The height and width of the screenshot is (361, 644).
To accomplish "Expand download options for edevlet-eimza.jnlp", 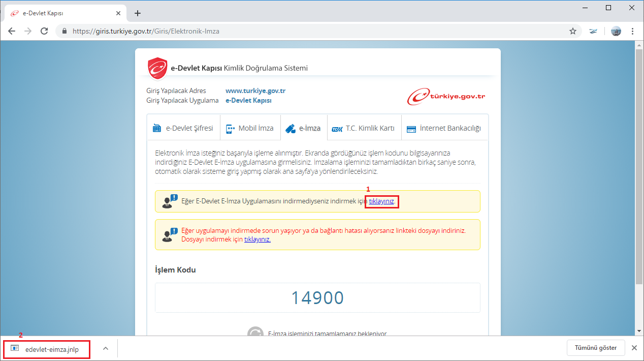I will pyautogui.click(x=106, y=348).
